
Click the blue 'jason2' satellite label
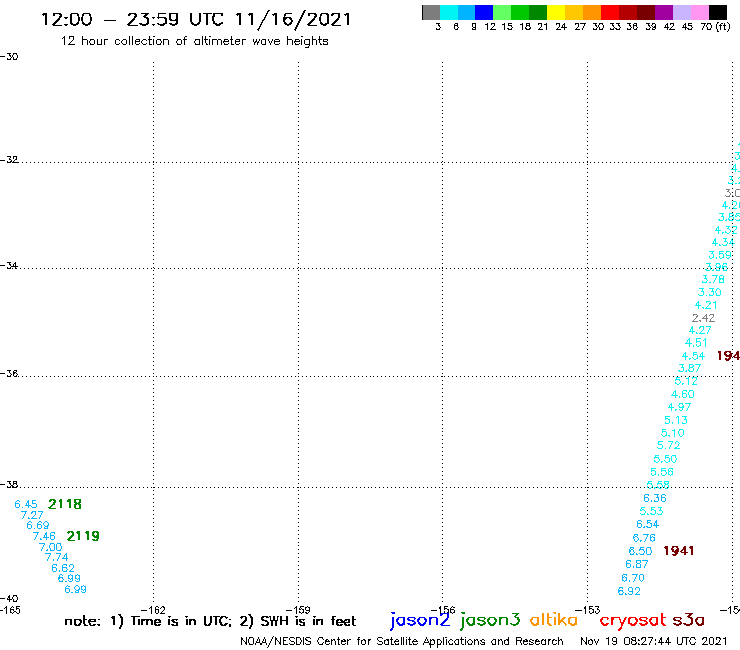pos(420,620)
